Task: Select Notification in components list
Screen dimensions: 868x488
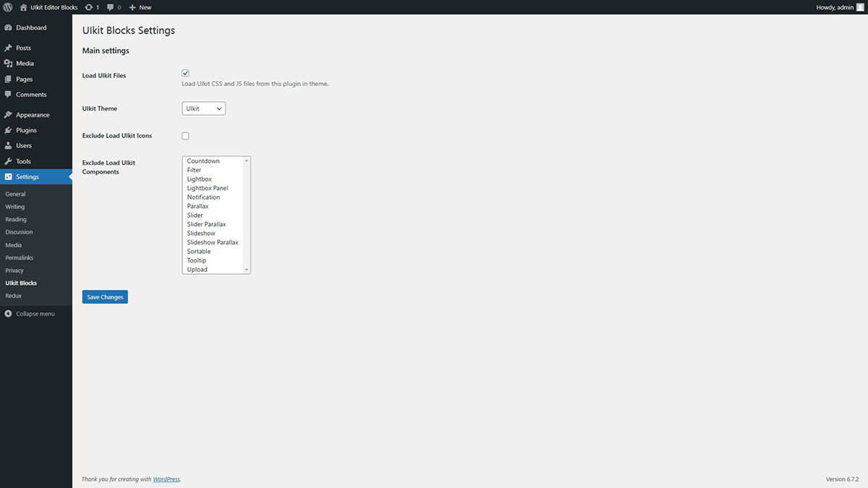Action: pos(213,197)
